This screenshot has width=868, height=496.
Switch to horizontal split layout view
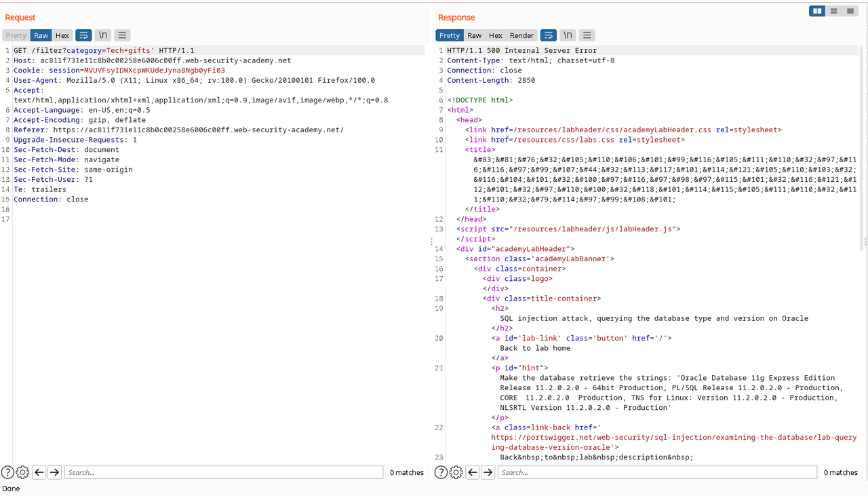pyautogui.click(x=833, y=11)
